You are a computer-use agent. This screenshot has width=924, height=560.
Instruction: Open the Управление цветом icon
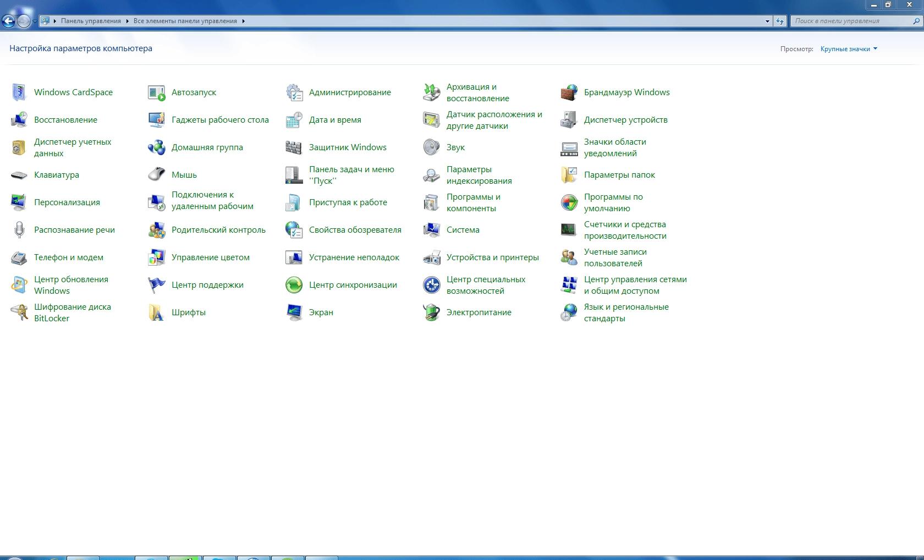click(157, 257)
